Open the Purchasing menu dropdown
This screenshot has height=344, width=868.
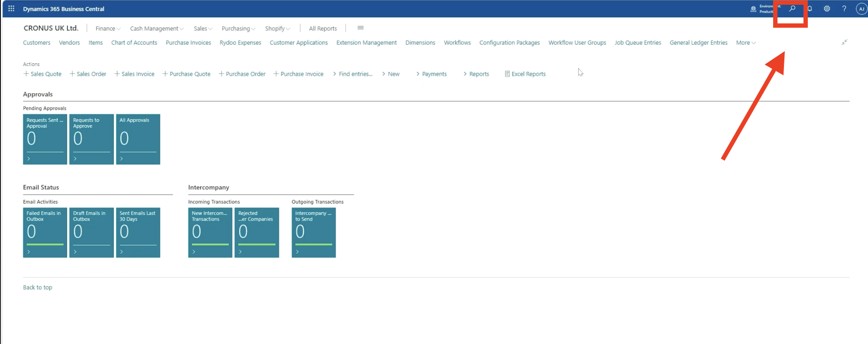[238, 29]
